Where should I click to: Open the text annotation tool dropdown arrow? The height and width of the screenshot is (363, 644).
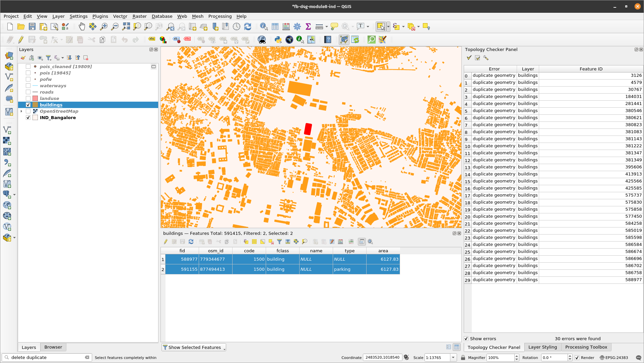pos(368,27)
